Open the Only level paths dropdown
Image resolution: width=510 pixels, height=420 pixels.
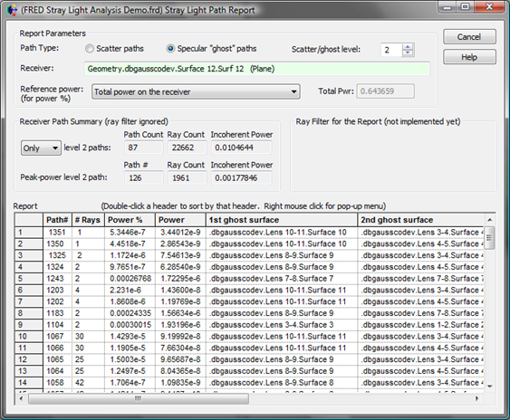point(41,148)
